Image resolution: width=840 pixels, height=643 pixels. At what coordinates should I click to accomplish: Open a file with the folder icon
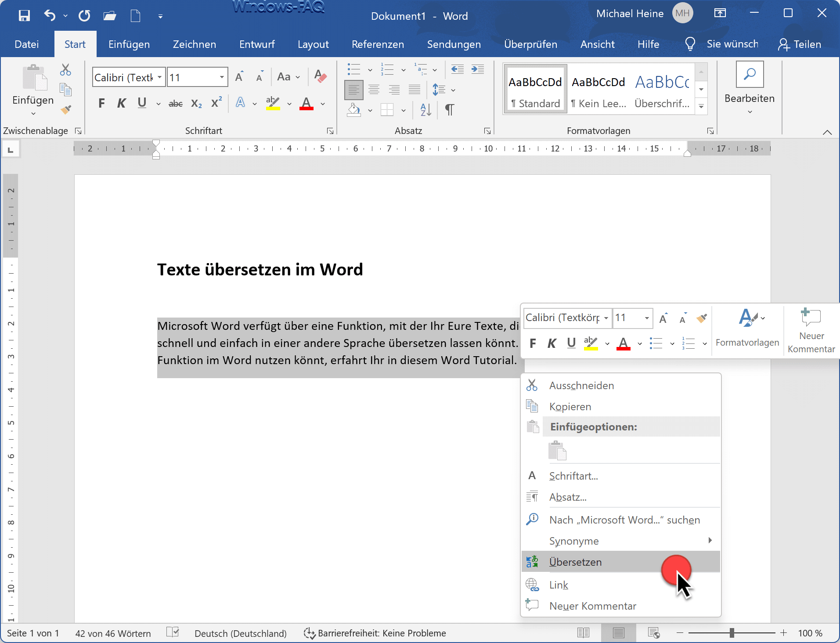[x=110, y=16]
